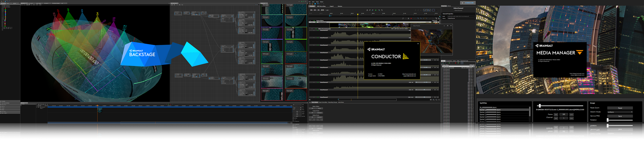Viewport: 644px width, 146px height.
Task: Open the Audio Mixer tab
Action: click(x=341, y=102)
